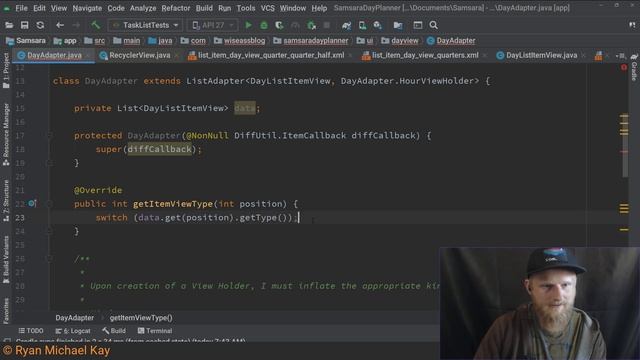
Task: Open file icon in main toolbar
Action: [9, 25]
